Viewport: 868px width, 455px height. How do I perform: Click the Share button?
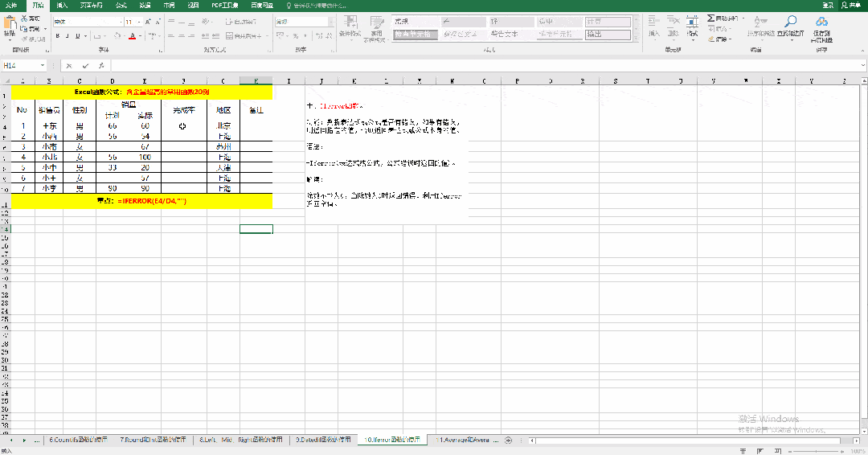click(x=851, y=5)
